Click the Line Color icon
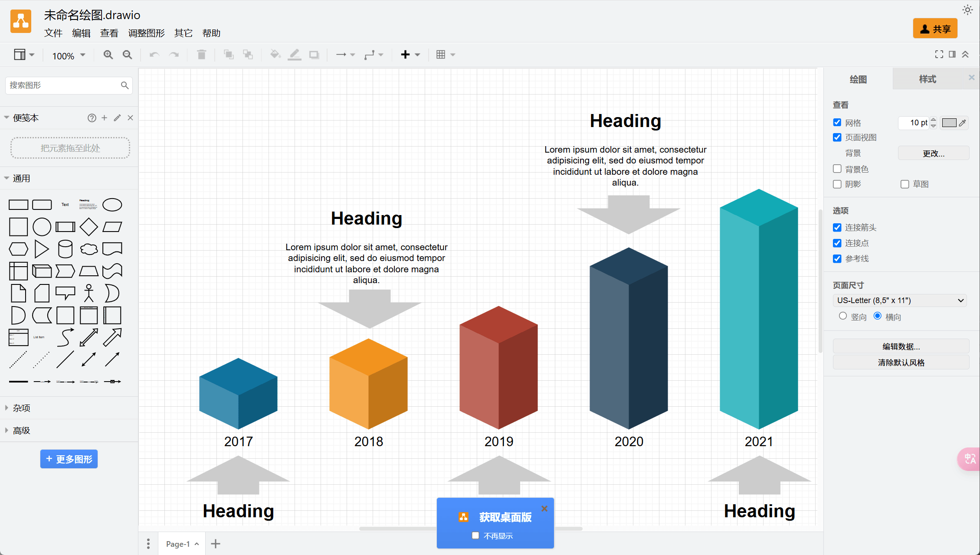This screenshot has width=980, height=555. pos(295,55)
